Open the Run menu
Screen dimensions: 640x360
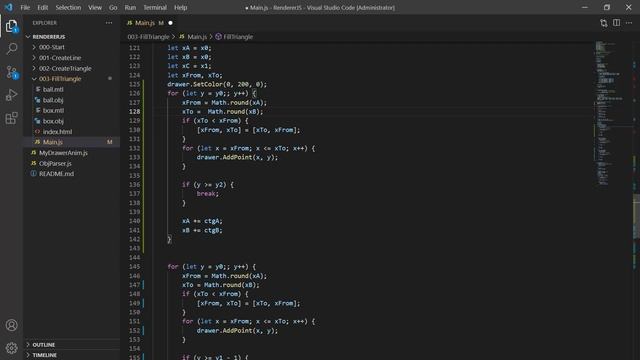(130, 7)
